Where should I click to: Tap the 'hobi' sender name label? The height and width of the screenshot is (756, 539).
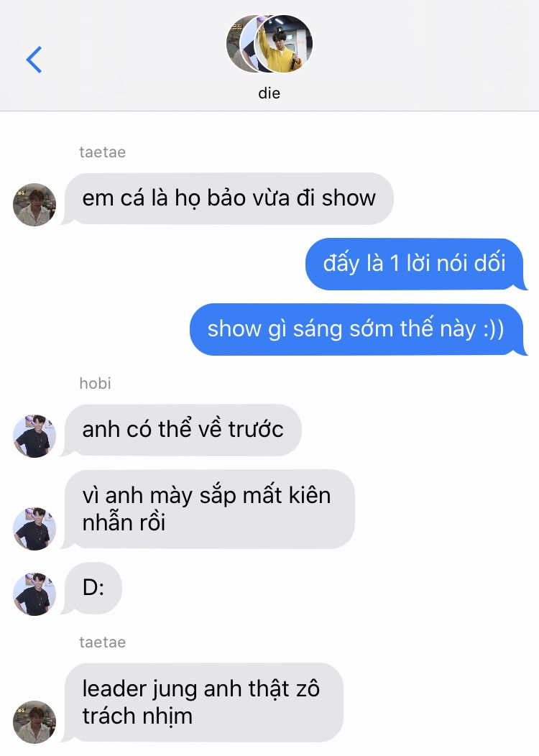[95, 383]
